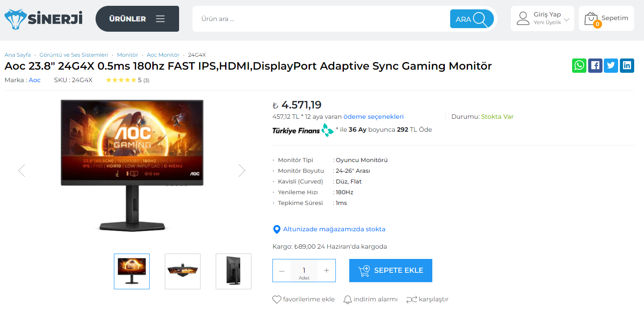The height and width of the screenshot is (321, 644).
Task: Share product on Twitter
Action: (x=611, y=66)
